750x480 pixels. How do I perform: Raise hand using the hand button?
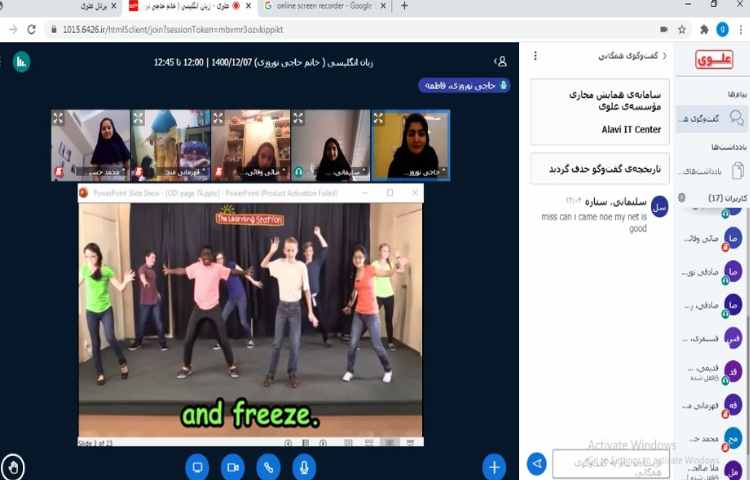(x=13, y=467)
